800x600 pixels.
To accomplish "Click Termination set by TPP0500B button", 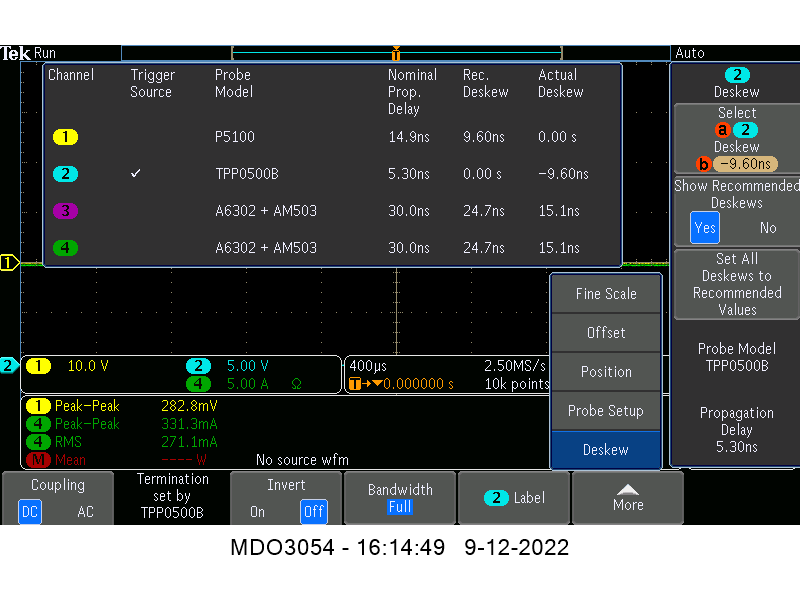I will coord(172,496).
